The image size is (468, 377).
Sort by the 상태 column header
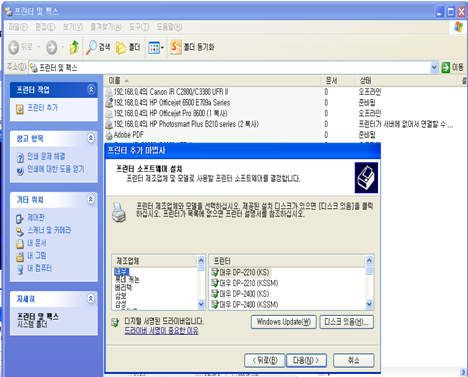[x=406, y=80]
